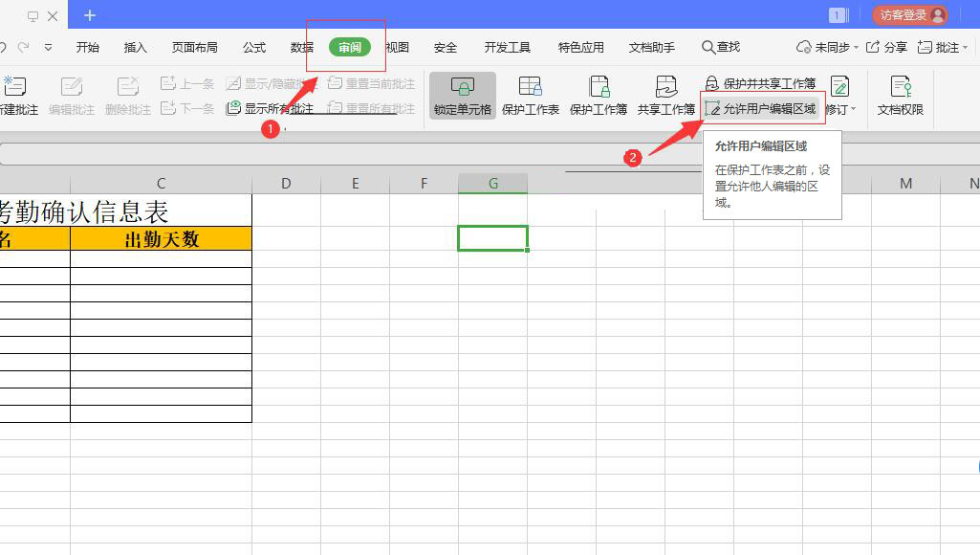The image size is (980, 555).
Task: Click Protect and Share Workbook (保护并共享工作簿)
Action: pos(760,83)
